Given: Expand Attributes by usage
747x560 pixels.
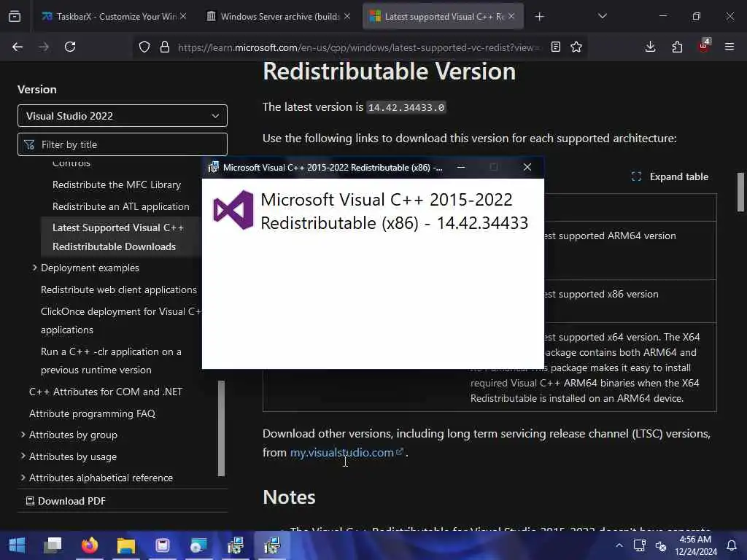Looking at the screenshot, I should click(23, 456).
